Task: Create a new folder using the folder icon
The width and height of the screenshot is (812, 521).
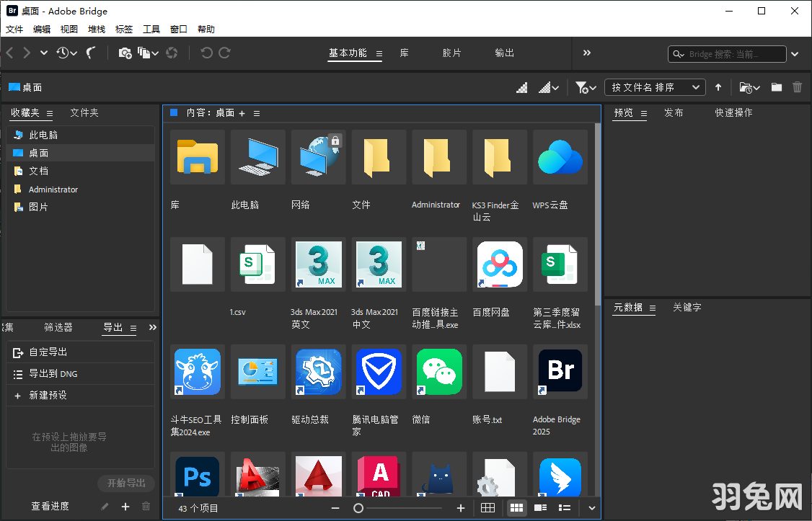Action: point(776,86)
